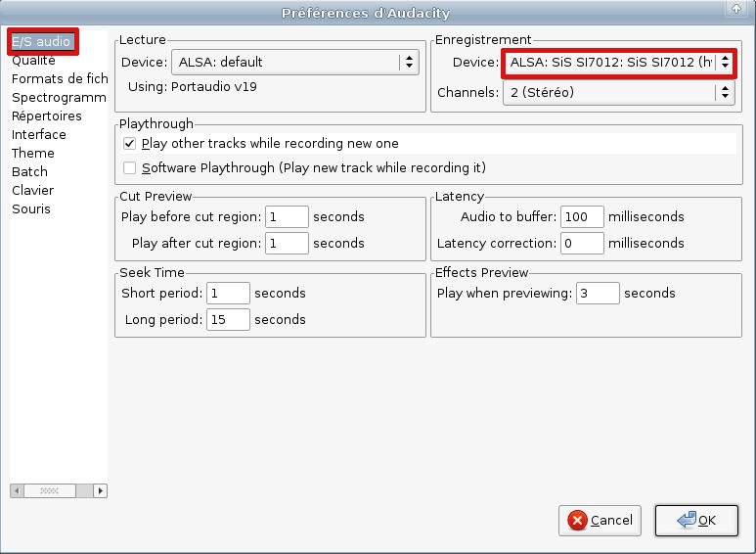Select Souris in the sidebar list
This screenshot has height=554, width=756.
pos(30,209)
